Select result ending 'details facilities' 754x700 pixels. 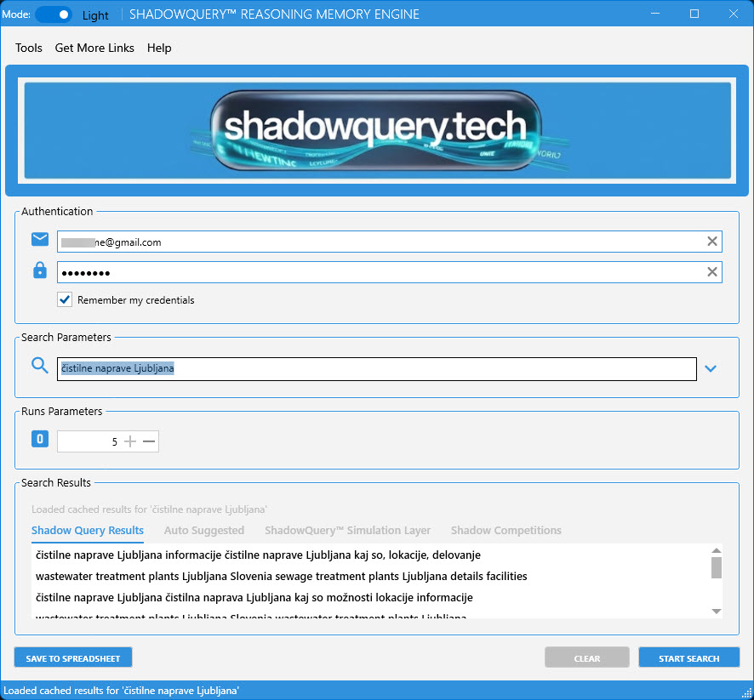tap(370, 576)
